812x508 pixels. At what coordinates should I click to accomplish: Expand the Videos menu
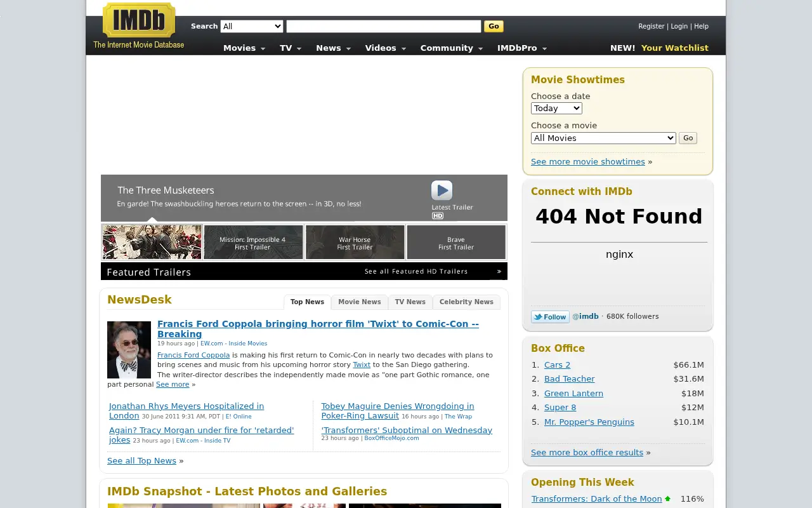tap(385, 48)
